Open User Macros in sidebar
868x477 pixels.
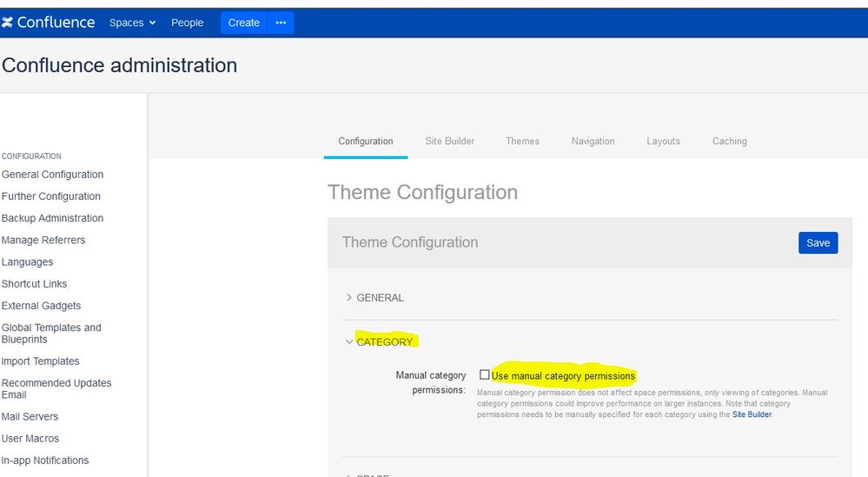click(x=30, y=438)
